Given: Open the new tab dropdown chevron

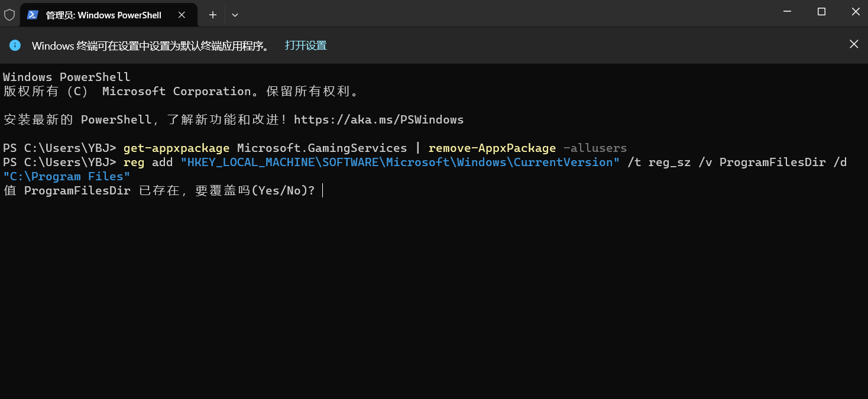Looking at the screenshot, I should [x=235, y=14].
